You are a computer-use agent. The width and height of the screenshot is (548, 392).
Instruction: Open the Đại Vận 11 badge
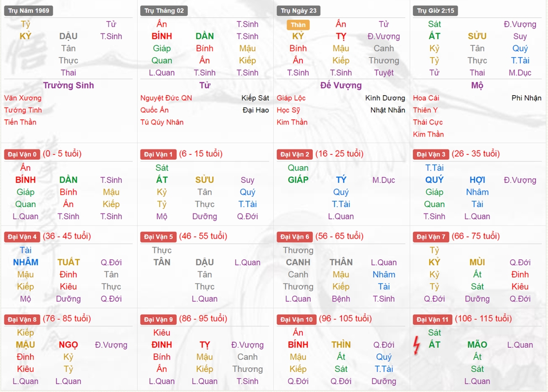(432, 319)
